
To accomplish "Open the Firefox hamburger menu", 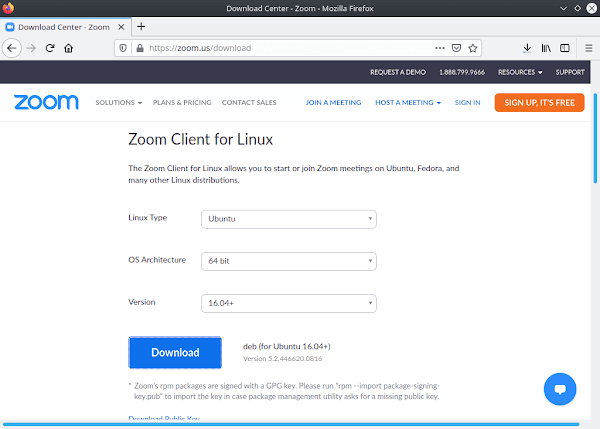I will coord(589,48).
